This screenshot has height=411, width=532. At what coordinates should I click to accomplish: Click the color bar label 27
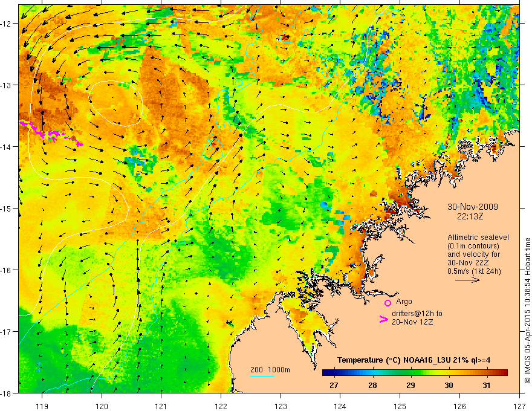(334, 385)
